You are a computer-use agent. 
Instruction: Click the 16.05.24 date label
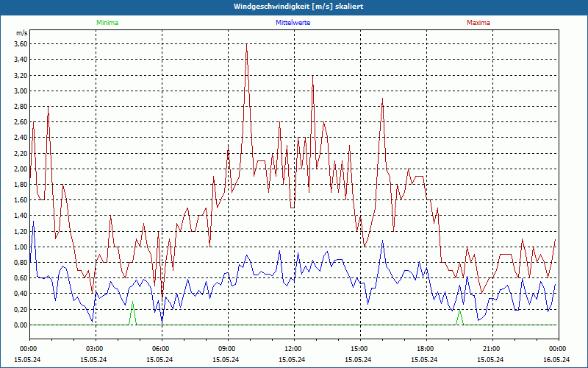(x=556, y=359)
